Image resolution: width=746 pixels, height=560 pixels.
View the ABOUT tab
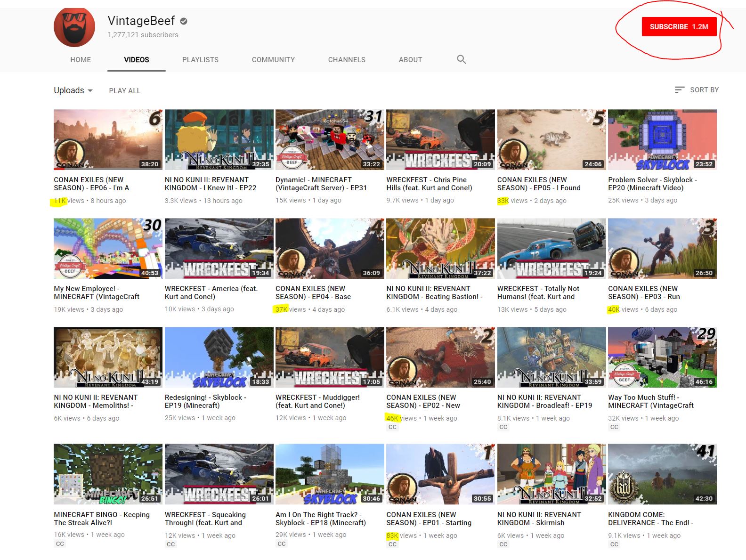click(410, 60)
